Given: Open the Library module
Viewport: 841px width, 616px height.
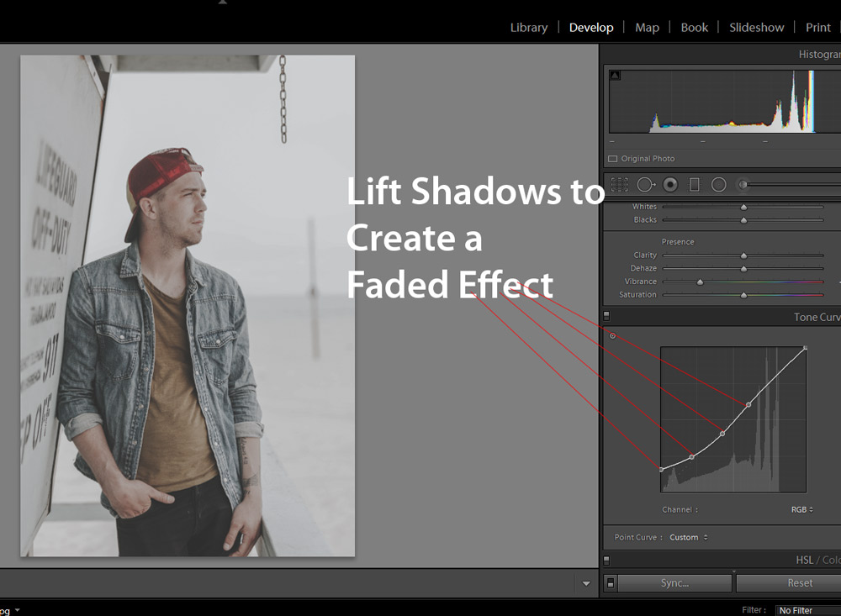Looking at the screenshot, I should (529, 28).
